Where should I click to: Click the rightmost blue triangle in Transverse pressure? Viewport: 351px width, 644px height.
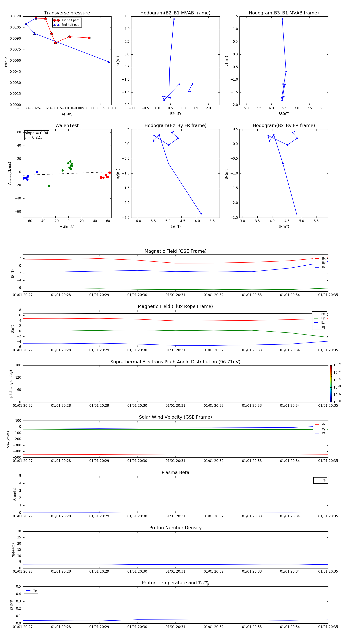tap(109, 62)
